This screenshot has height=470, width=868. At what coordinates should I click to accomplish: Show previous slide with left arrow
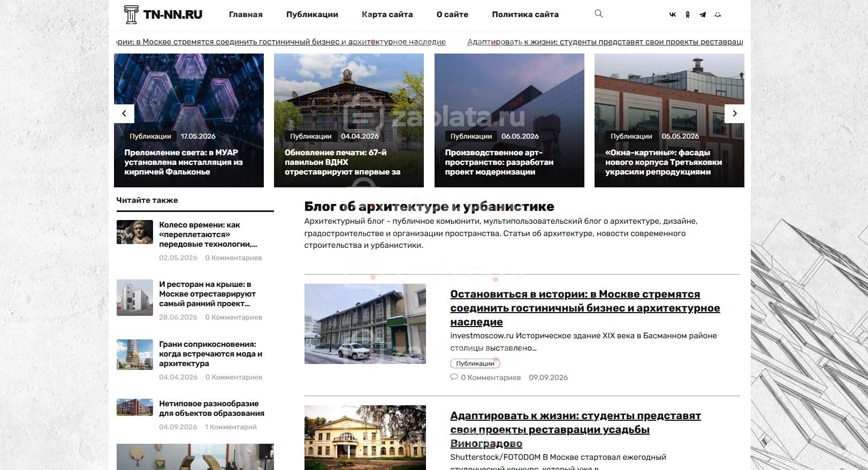(x=124, y=113)
